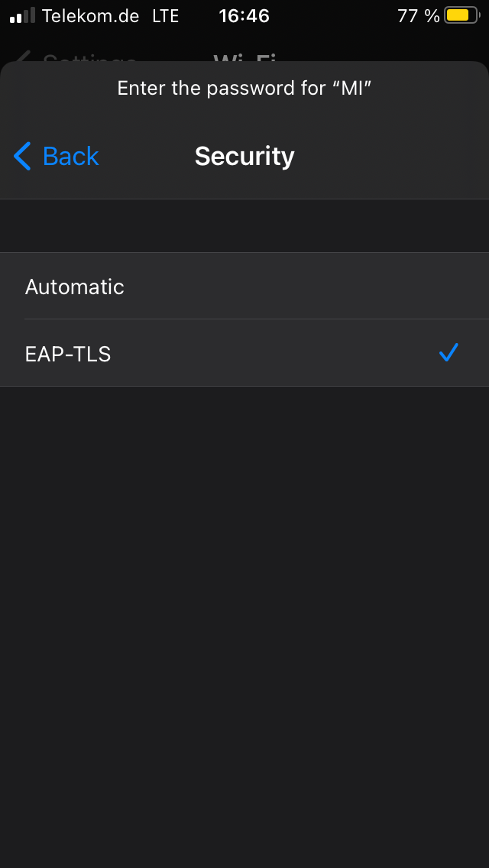489x868 pixels.
Task: Tap the Telekom.de carrier label
Action: [90, 15]
